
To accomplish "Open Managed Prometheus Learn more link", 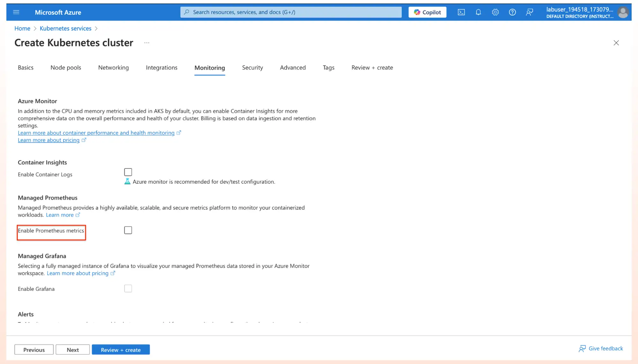I will coord(60,215).
